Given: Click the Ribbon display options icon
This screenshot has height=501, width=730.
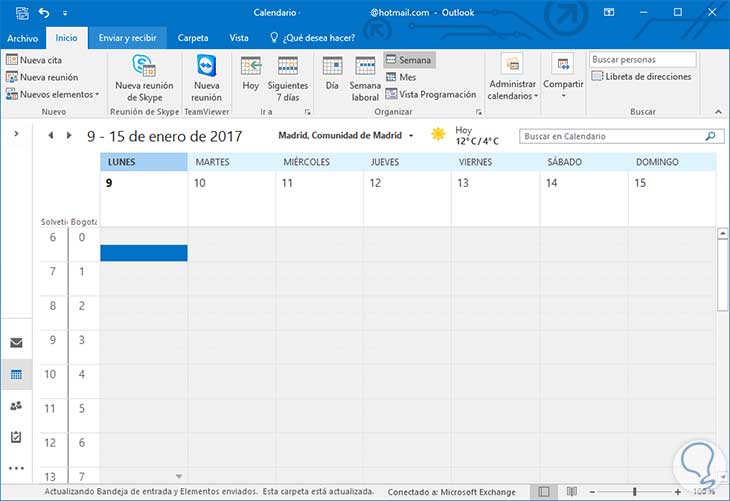Looking at the screenshot, I should [x=609, y=13].
